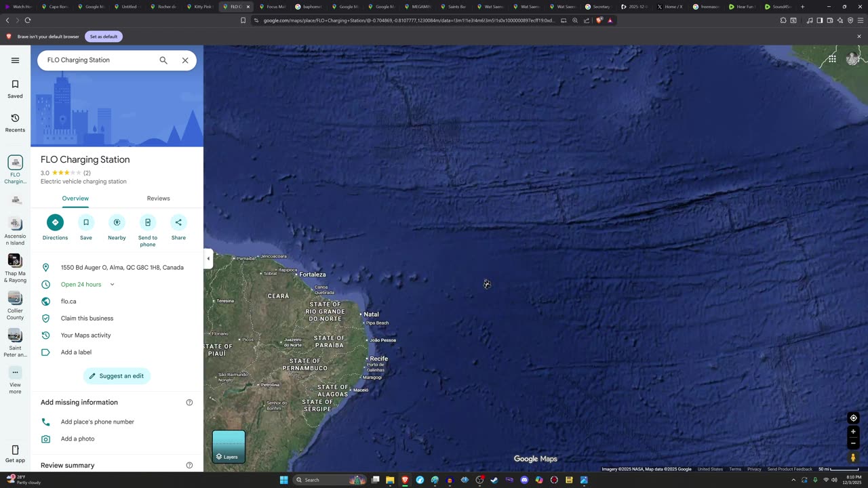Click the Terms link at map bottom
868x488 pixels.
pos(735,469)
